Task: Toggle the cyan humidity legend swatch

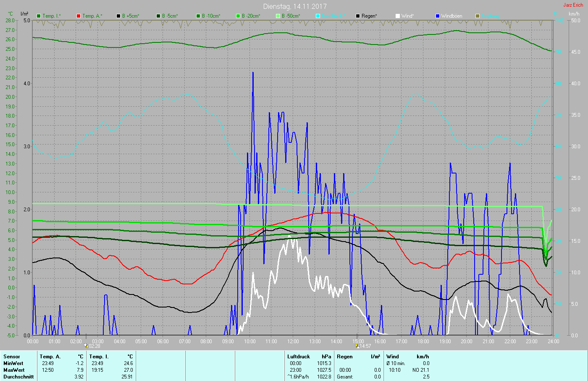Action: click(318, 16)
